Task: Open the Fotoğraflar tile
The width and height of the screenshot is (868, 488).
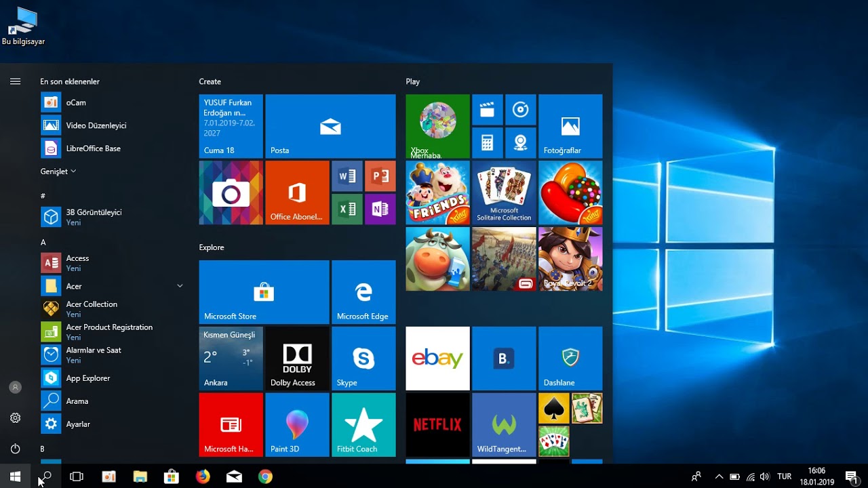Action: (x=570, y=126)
